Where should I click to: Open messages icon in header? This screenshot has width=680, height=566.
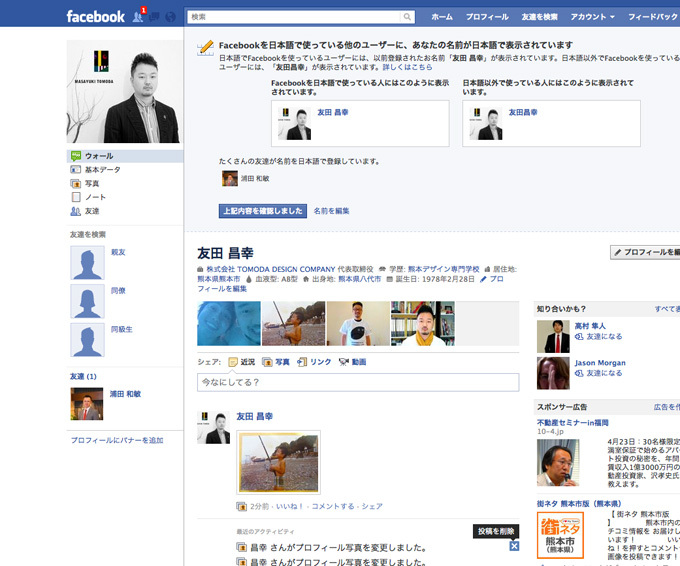tap(154, 17)
